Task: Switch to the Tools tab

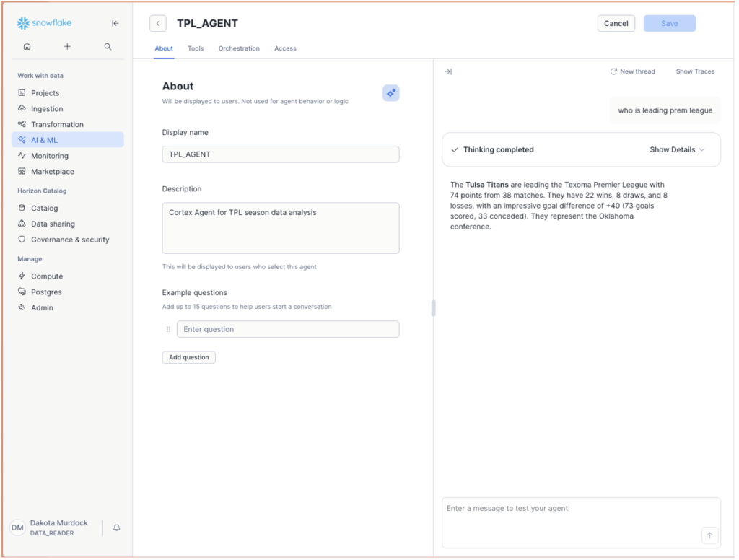Action: click(x=196, y=49)
